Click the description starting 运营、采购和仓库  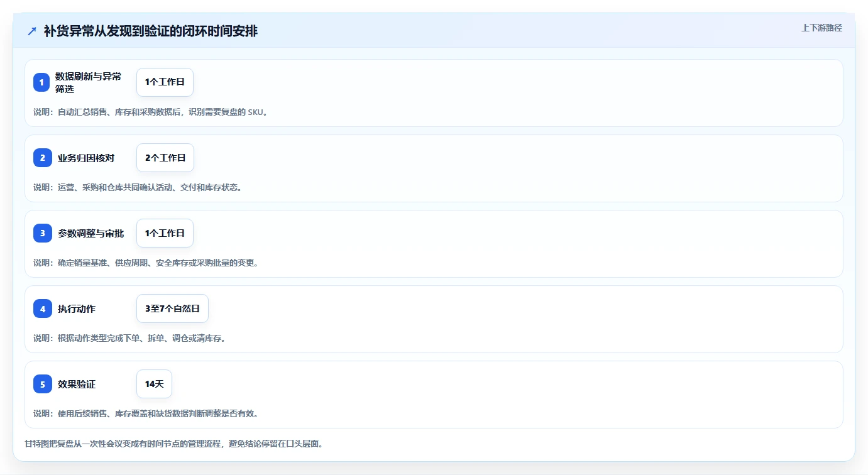pyautogui.click(x=138, y=187)
